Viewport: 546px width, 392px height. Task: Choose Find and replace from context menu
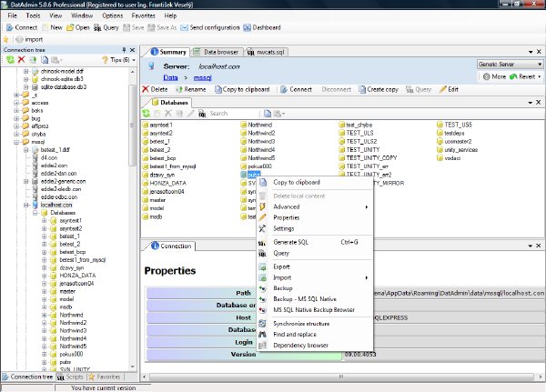(x=315, y=335)
